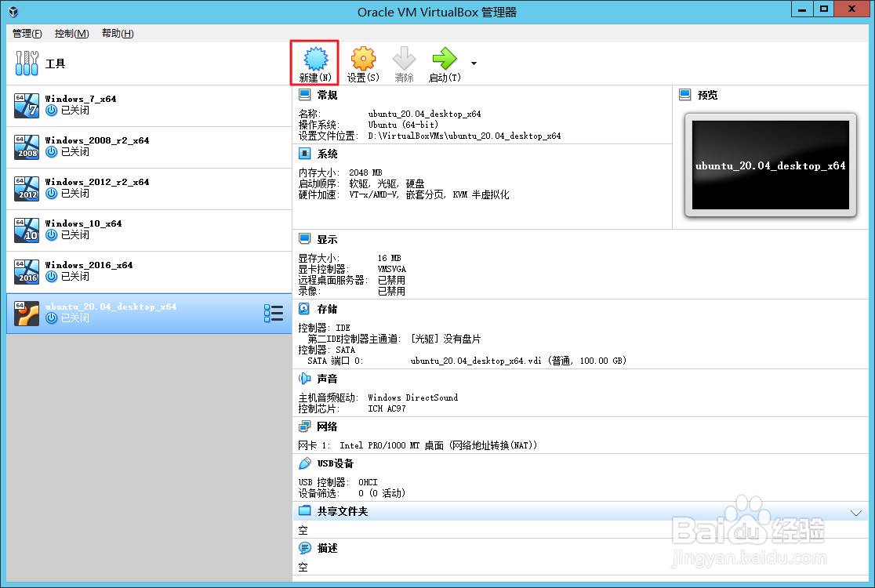875x588 pixels.
Task: Click the Ubuntu (64-bit) operating system value
Action: (403, 125)
